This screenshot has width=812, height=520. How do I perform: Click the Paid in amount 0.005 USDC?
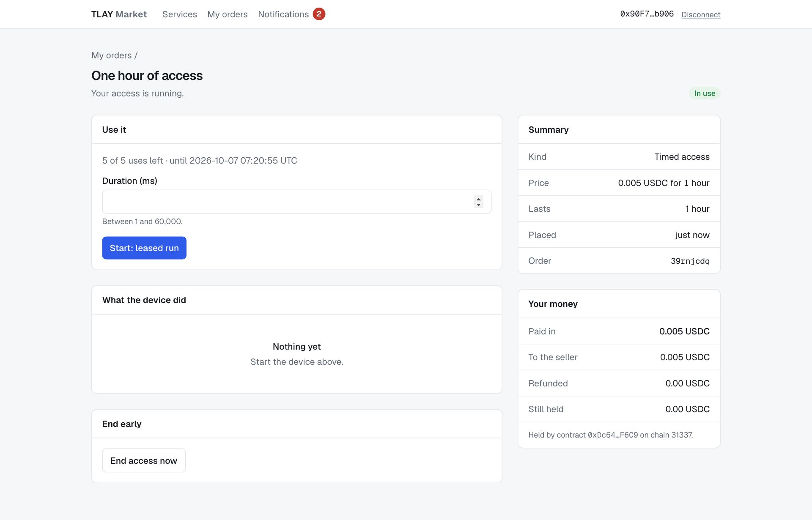click(684, 331)
